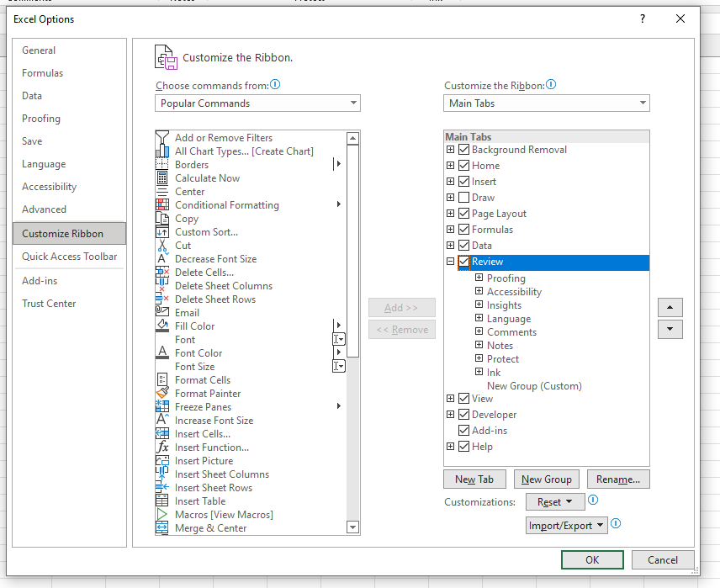The image size is (720, 588).
Task: Uncheck the Page Layout tab checkbox
Action: (x=463, y=214)
